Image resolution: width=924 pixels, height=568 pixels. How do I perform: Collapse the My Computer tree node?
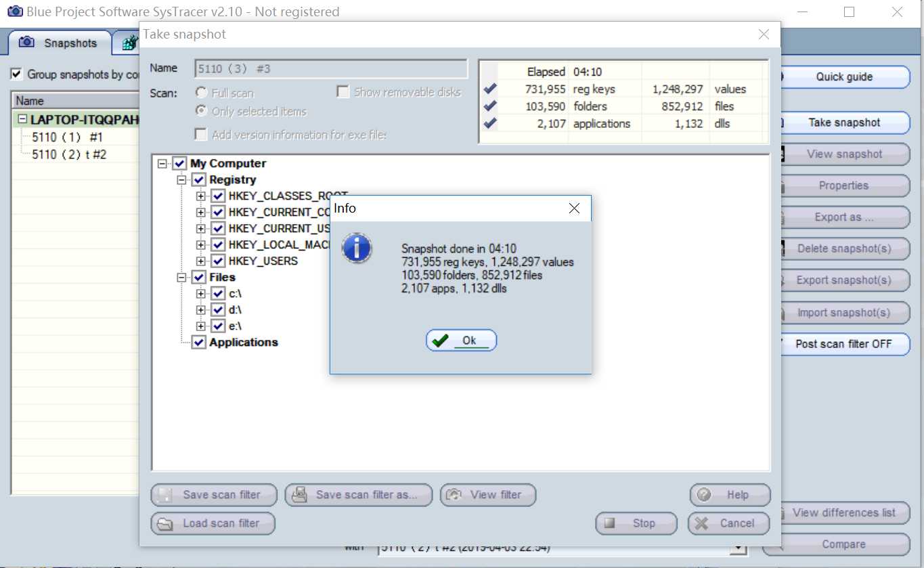coord(162,163)
